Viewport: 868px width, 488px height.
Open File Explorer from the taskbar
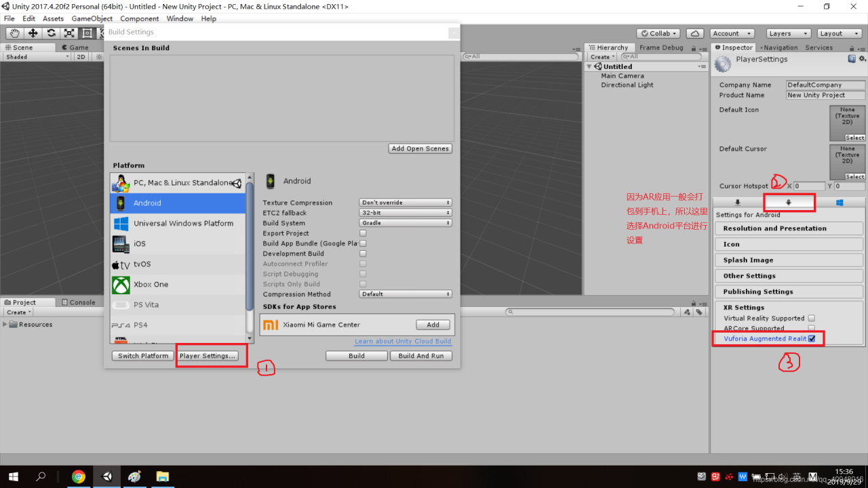(x=162, y=476)
